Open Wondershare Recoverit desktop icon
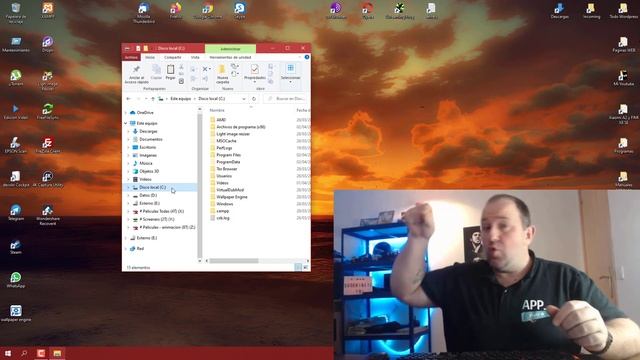This screenshot has height=360, width=640. [47, 215]
